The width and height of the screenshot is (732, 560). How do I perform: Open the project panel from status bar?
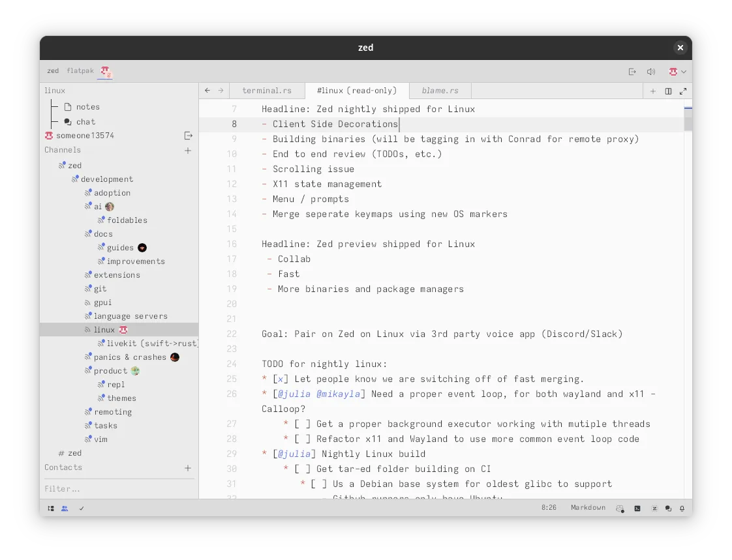pos(51,508)
